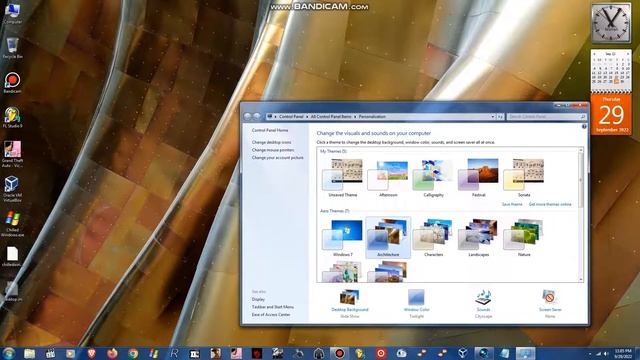Open Change mouse pointers link
This screenshot has width=640, height=360.
[273, 150]
